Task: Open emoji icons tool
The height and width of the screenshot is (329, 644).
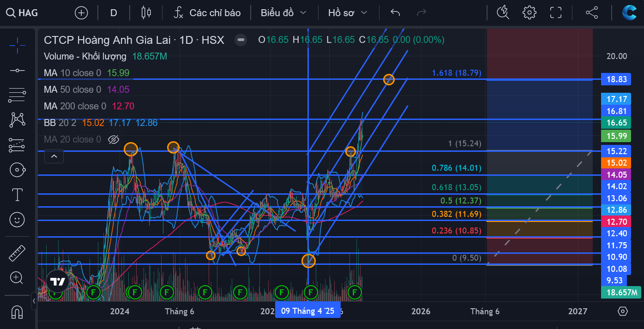Action: tap(18, 220)
